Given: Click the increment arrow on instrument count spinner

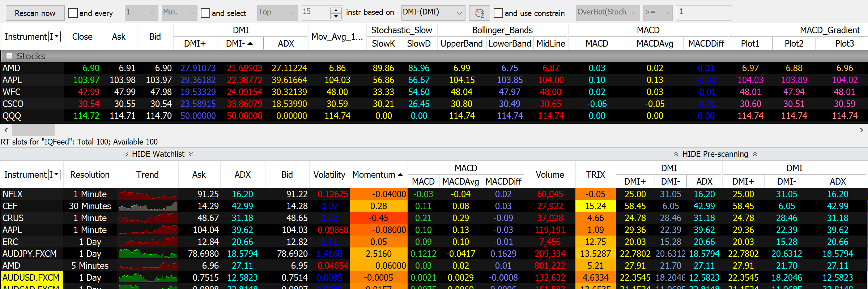Looking at the screenshot, I should (x=336, y=10).
